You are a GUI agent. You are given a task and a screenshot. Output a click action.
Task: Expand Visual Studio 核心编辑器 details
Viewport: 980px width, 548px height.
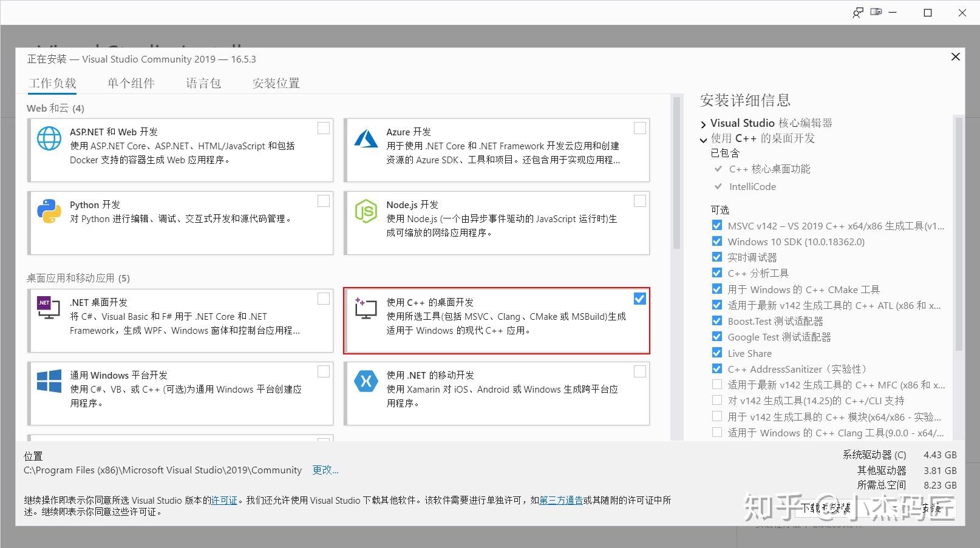point(704,123)
